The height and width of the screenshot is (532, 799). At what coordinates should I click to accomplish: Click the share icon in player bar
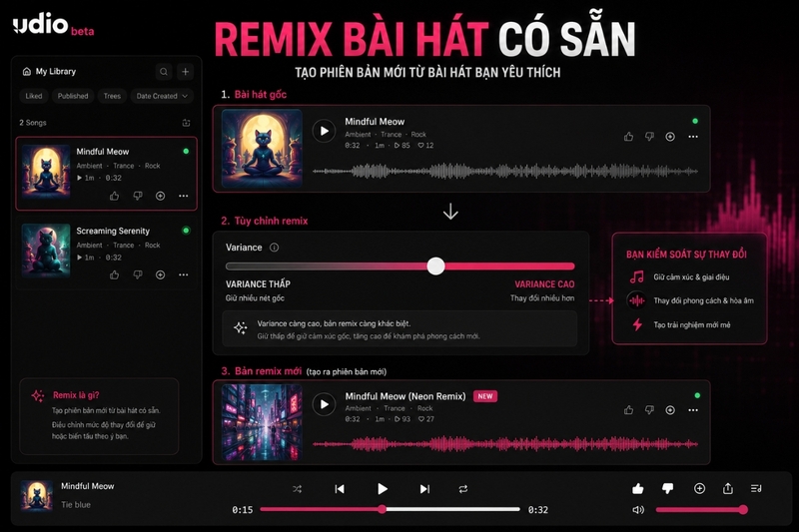[728, 489]
